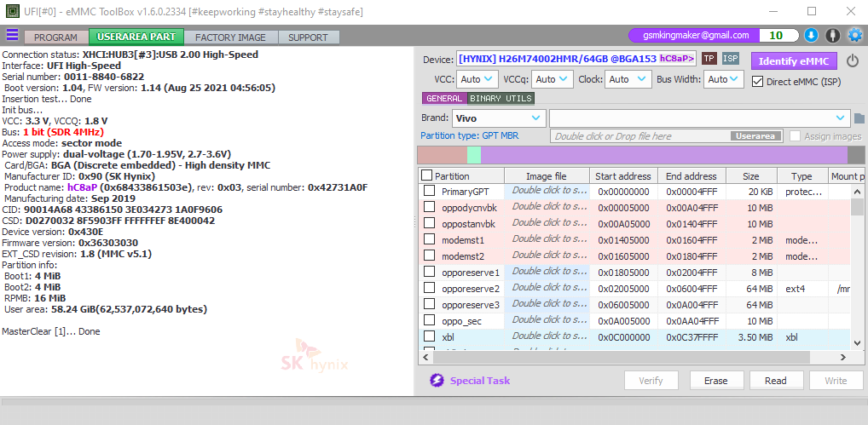Click the mint green partition map segment
This screenshot has width=868, height=425.
pyautogui.click(x=474, y=155)
